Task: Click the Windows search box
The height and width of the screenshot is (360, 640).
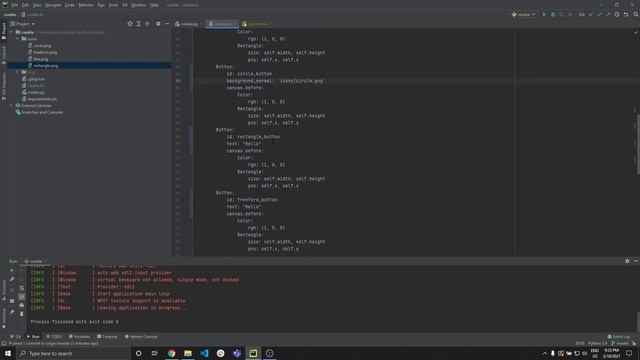Action: pyautogui.click(x=73, y=353)
